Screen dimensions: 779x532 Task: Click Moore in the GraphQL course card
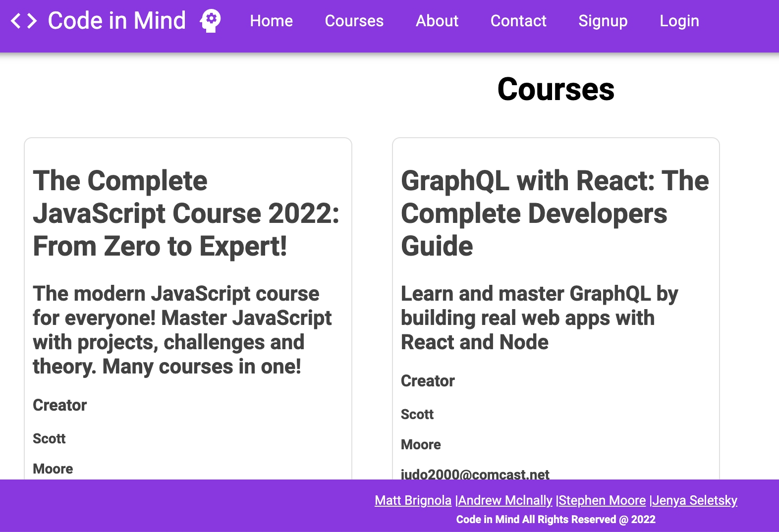(421, 444)
